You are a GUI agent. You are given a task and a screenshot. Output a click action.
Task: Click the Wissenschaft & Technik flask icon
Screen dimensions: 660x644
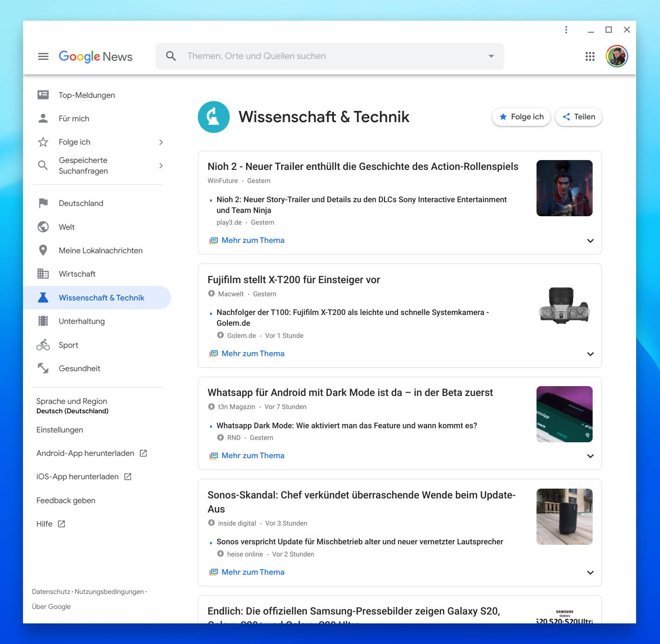pos(43,298)
